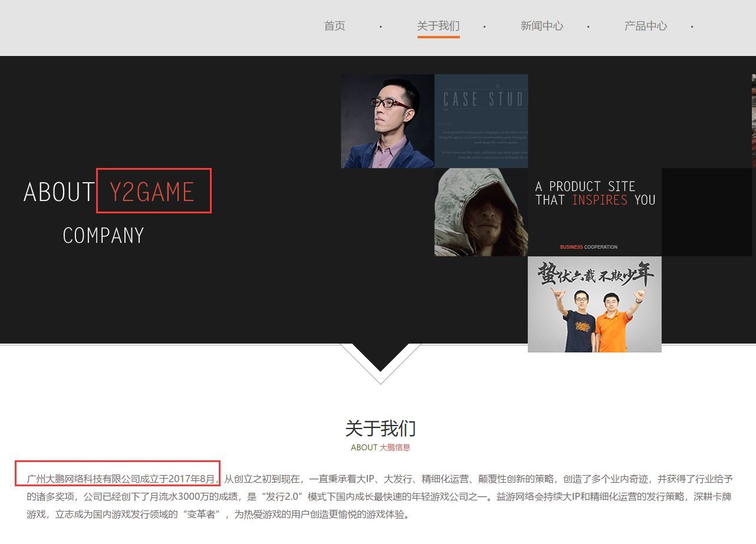The image size is (756, 544).
Task: Open the 产品中心 menu item
Action: point(645,26)
